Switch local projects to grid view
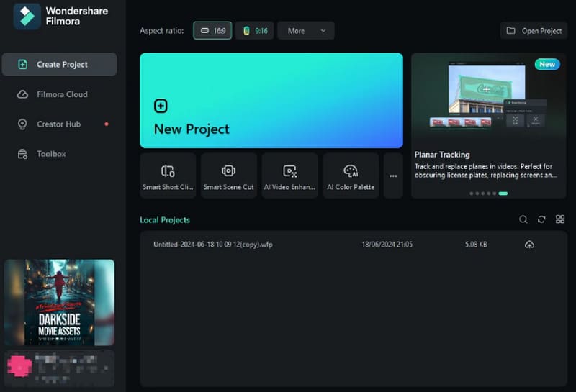The width and height of the screenshot is (576, 392). pyautogui.click(x=560, y=219)
